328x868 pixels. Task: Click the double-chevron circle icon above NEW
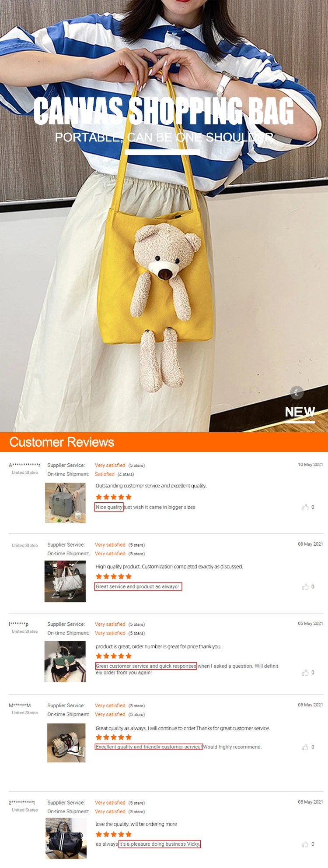297,392
